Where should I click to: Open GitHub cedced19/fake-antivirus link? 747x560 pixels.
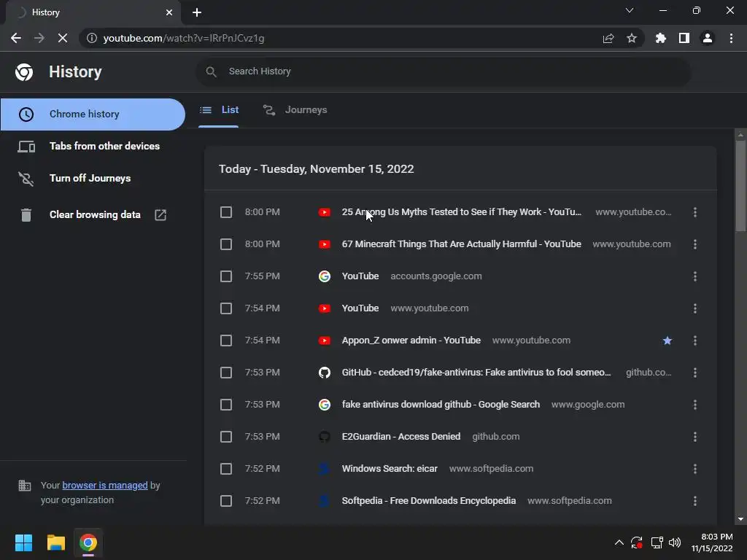coord(476,373)
